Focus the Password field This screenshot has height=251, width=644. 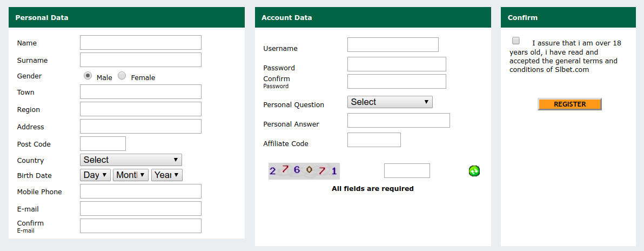click(397, 64)
